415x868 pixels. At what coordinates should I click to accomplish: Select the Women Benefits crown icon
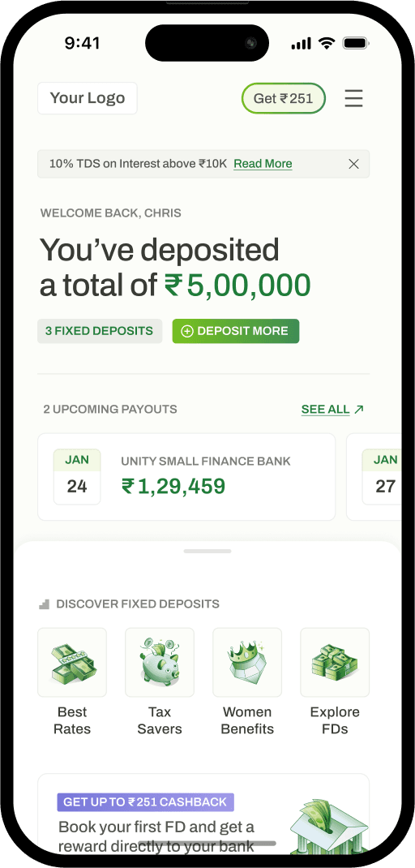(247, 662)
